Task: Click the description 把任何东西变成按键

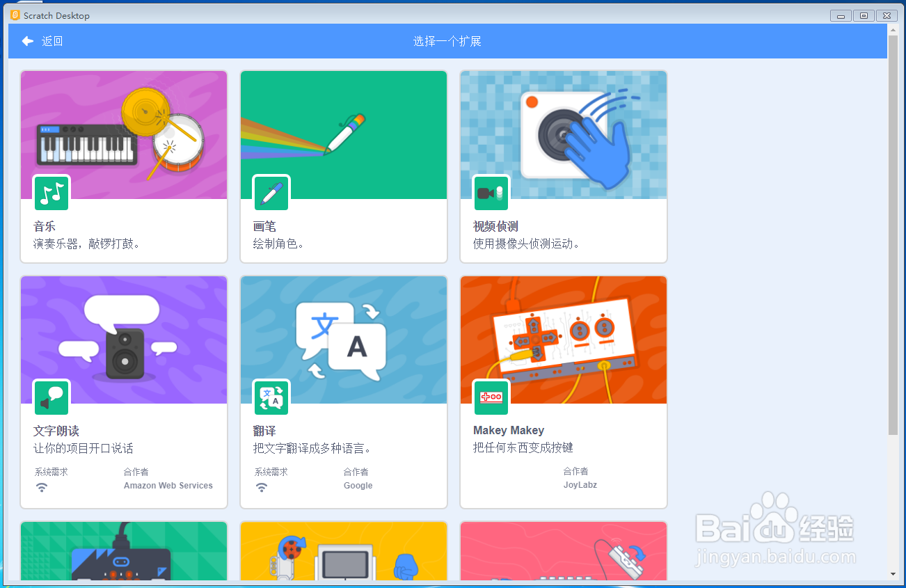Action: [x=523, y=447]
